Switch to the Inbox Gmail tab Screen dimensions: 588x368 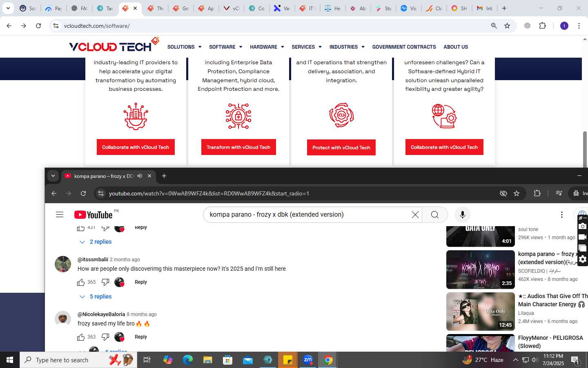point(485,8)
